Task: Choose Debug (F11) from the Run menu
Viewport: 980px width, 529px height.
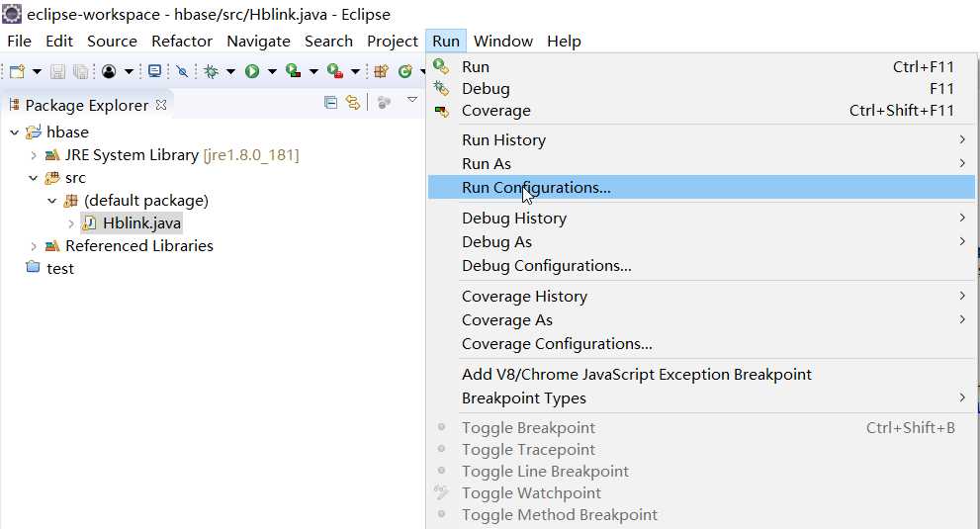Action: point(701,89)
